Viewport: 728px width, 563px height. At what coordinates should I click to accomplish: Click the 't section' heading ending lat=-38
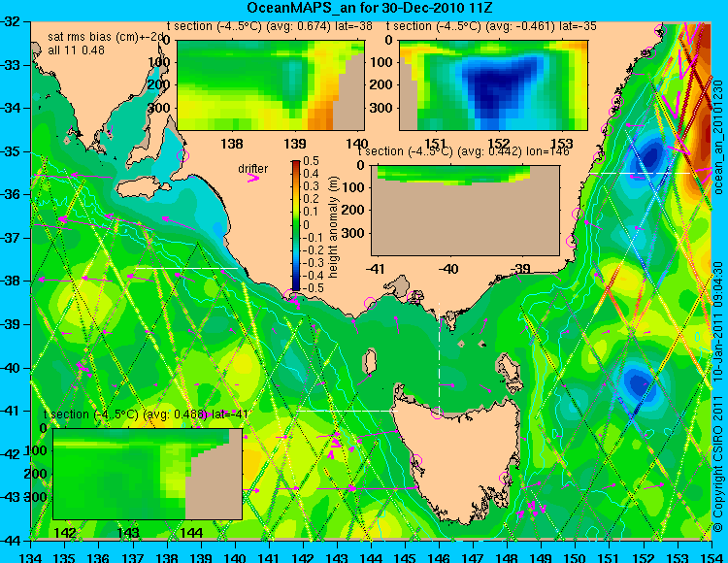270,26
